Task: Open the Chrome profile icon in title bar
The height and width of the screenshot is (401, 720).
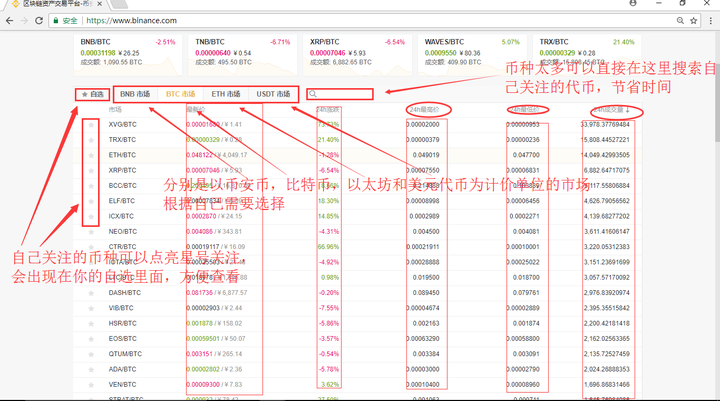Action: [633, 3]
